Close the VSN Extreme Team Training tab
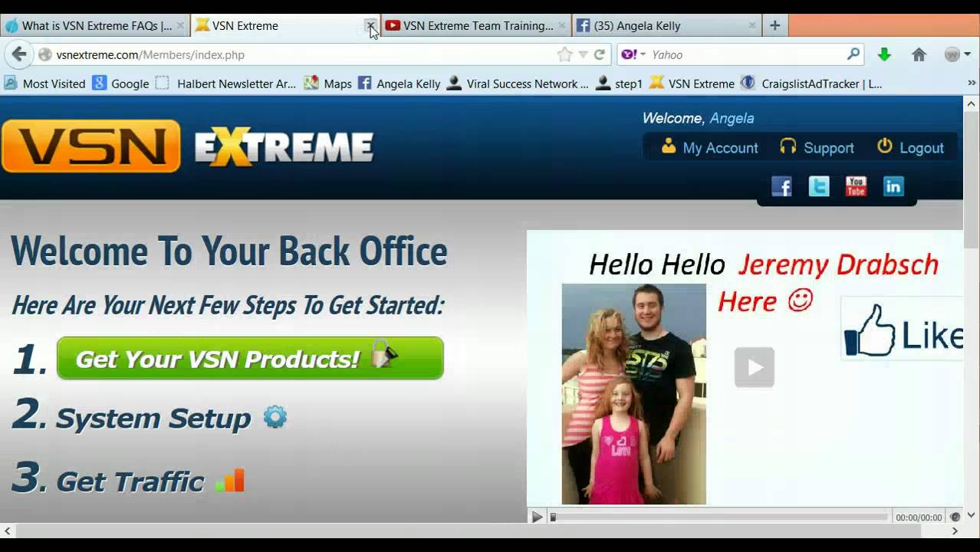The width and height of the screenshot is (980, 552). tap(561, 25)
